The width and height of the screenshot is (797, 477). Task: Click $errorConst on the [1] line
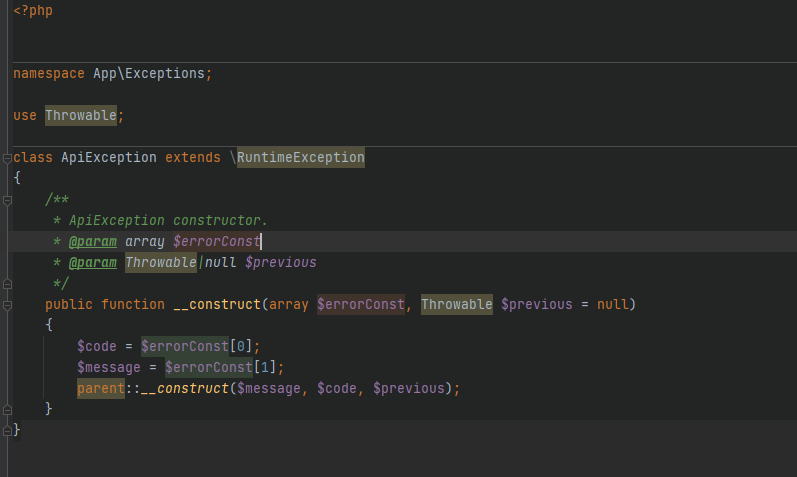point(208,368)
